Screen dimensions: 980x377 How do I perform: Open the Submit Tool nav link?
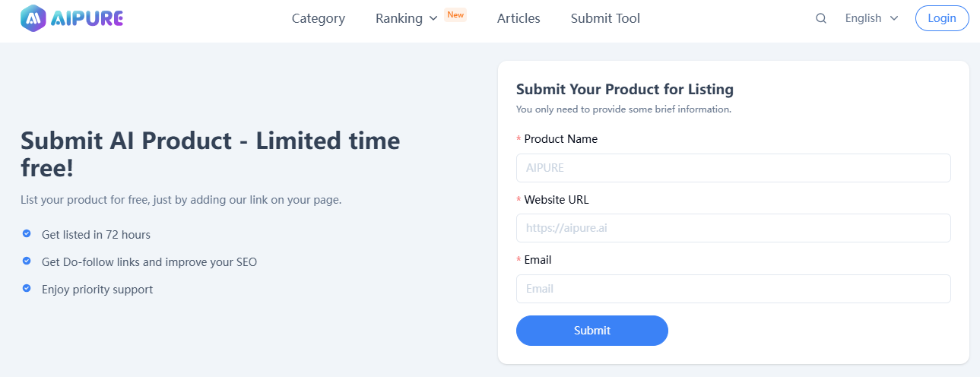coord(605,18)
